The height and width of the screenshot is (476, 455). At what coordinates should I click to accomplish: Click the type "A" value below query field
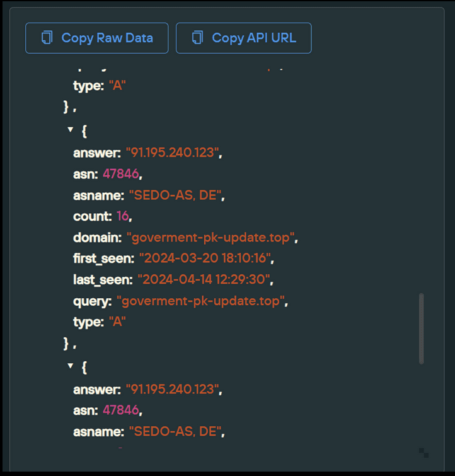coord(118,322)
